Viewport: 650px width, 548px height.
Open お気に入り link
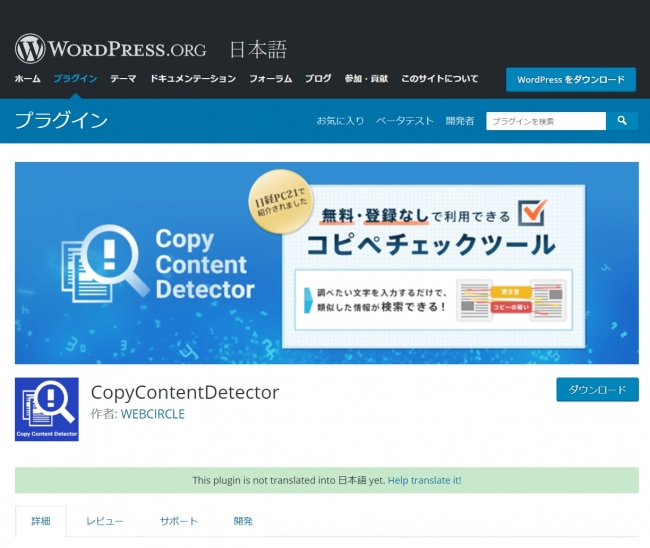pyautogui.click(x=340, y=121)
